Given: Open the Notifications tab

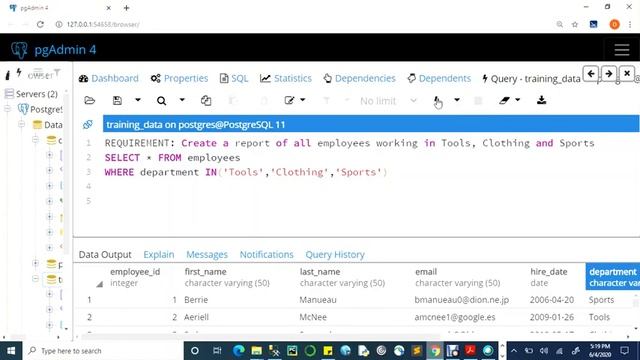Looking at the screenshot, I should click(267, 255).
